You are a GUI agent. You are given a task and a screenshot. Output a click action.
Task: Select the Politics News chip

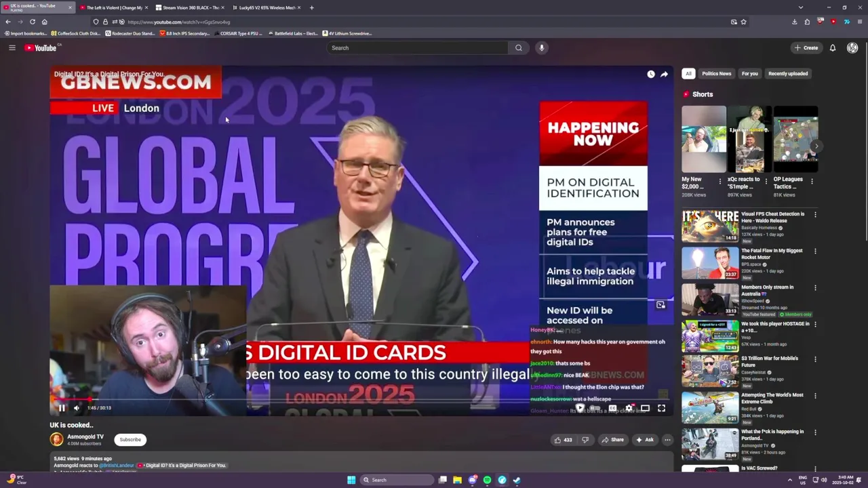coord(717,74)
